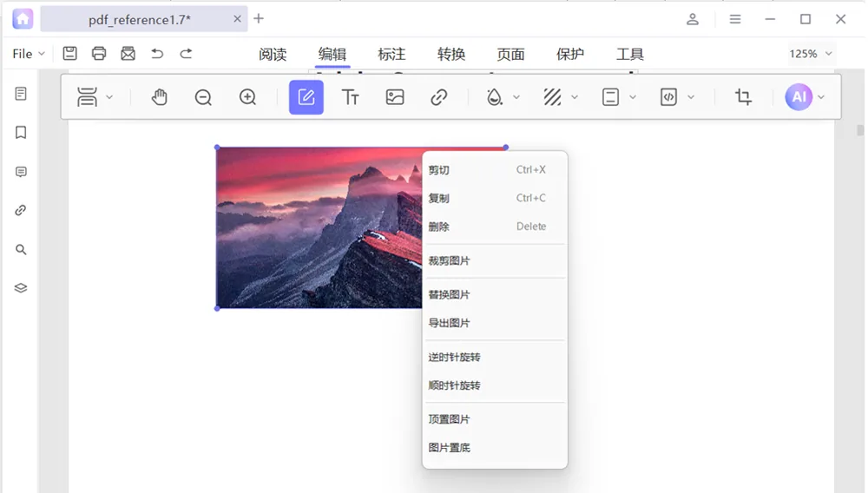The height and width of the screenshot is (493, 868).
Task: Click the email envelope icon
Action: point(128,53)
